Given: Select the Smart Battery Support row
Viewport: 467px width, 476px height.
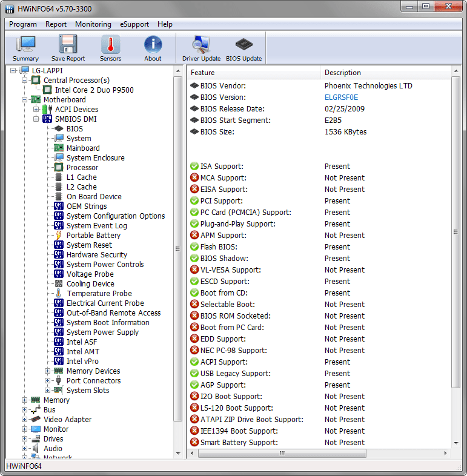Looking at the screenshot, I should point(319,442).
